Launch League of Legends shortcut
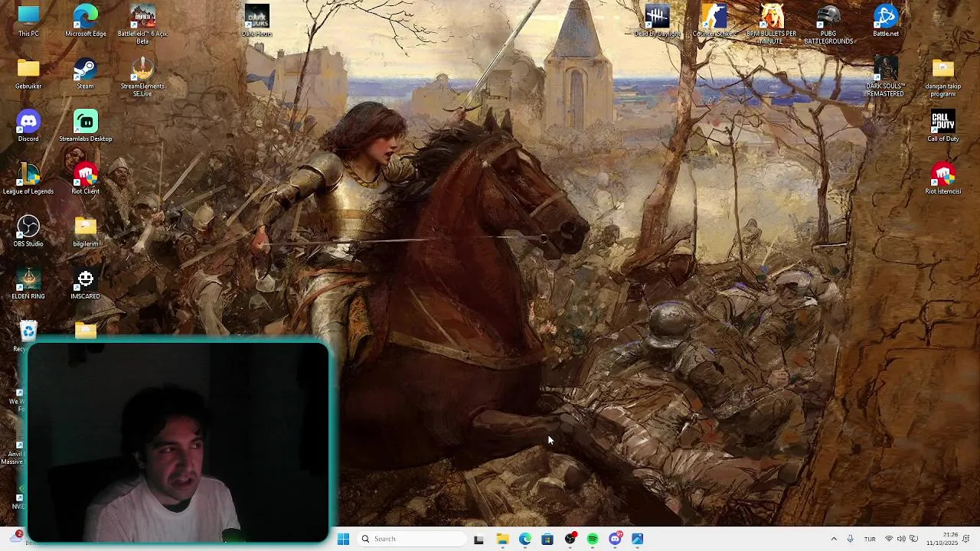The width and height of the screenshot is (980, 551). click(28, 179)
